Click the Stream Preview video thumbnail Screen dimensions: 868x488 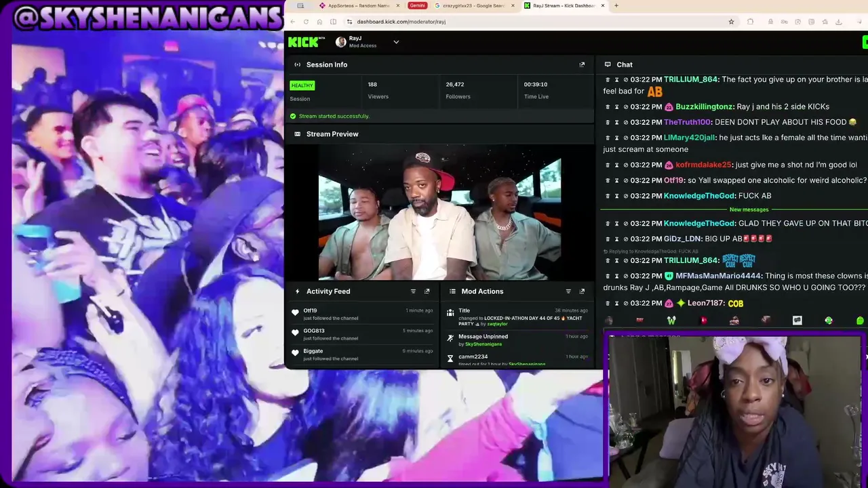[x=439, y=213]
